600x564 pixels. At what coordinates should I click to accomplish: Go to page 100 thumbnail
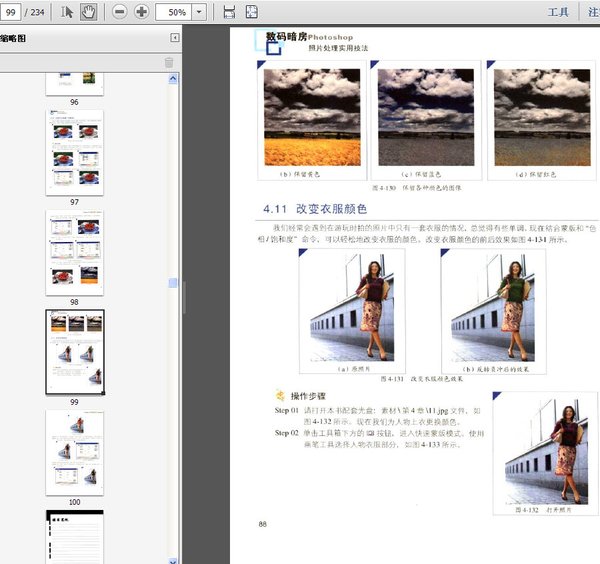pos(74,452)
